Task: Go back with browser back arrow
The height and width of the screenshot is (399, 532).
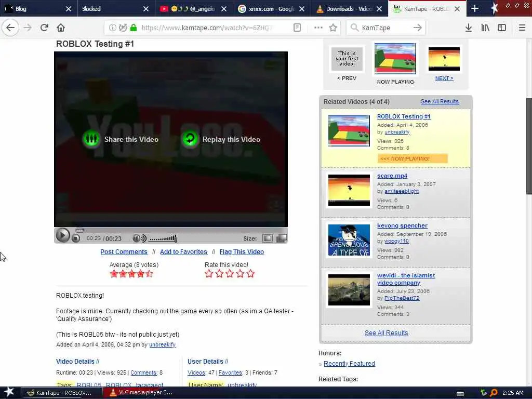Action: (10, 28)
